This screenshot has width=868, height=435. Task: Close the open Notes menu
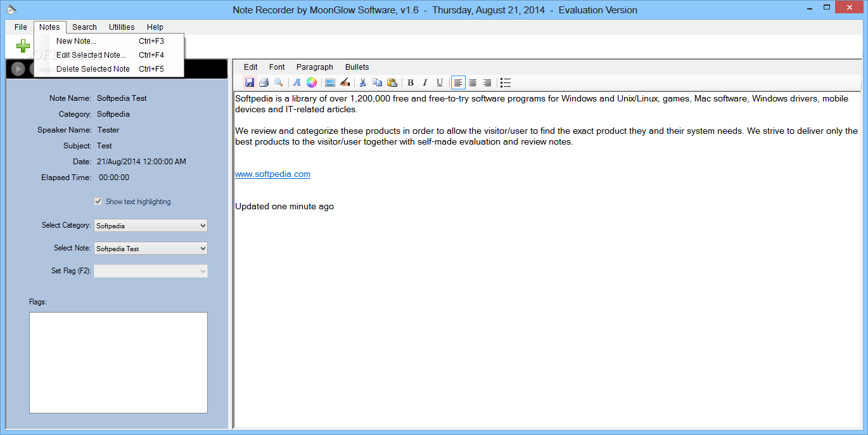[49, 27]
